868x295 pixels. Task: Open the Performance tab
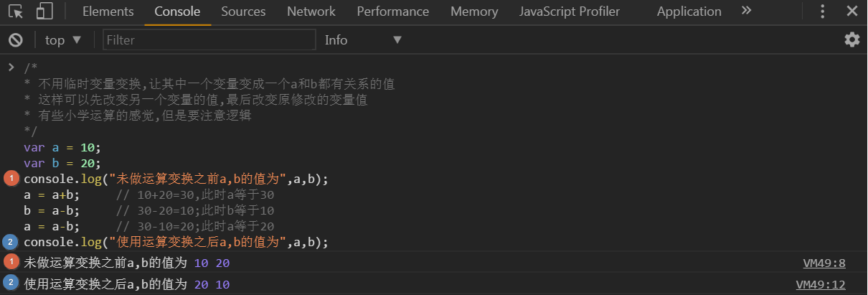tap(392, 11)
